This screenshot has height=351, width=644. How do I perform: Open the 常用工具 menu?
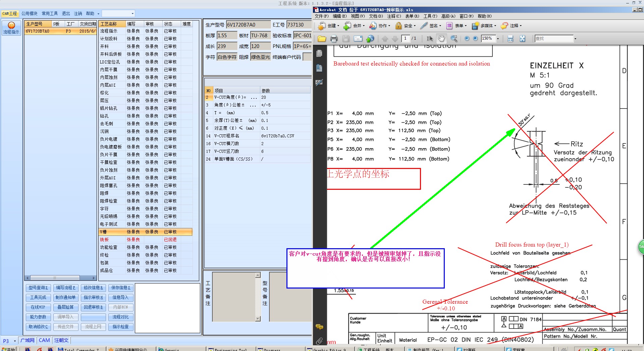point(50,13)
